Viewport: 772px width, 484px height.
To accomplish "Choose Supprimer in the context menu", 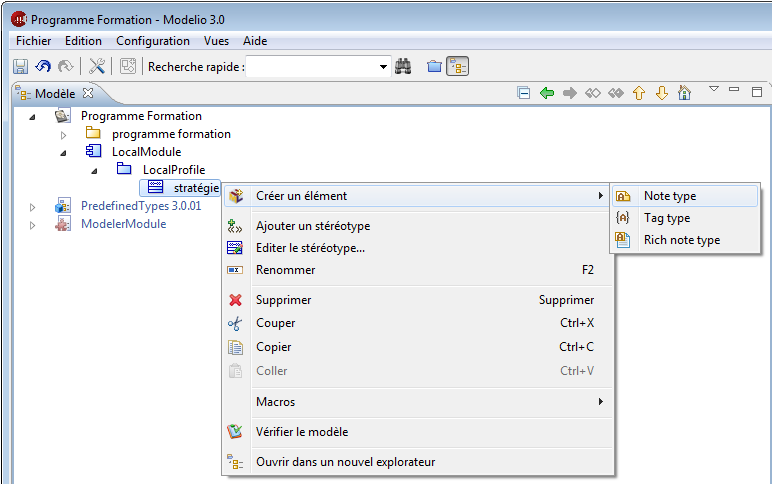I will [x=417, y=300].
